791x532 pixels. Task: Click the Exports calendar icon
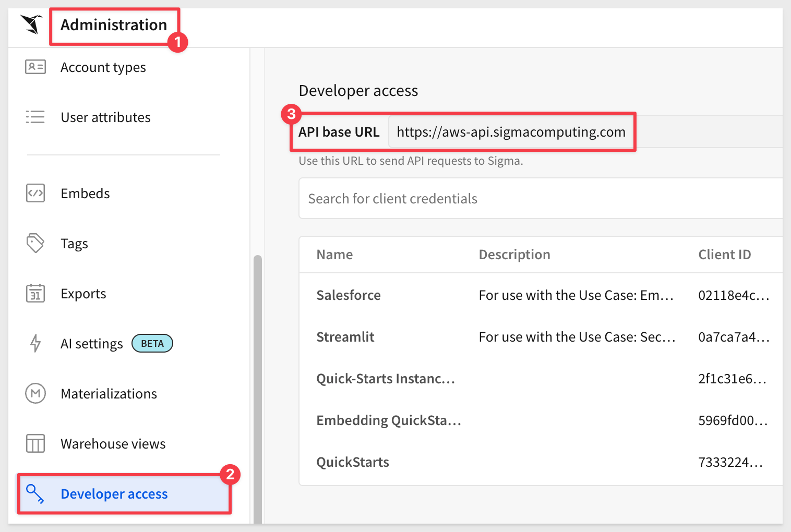tap(35, 293)
